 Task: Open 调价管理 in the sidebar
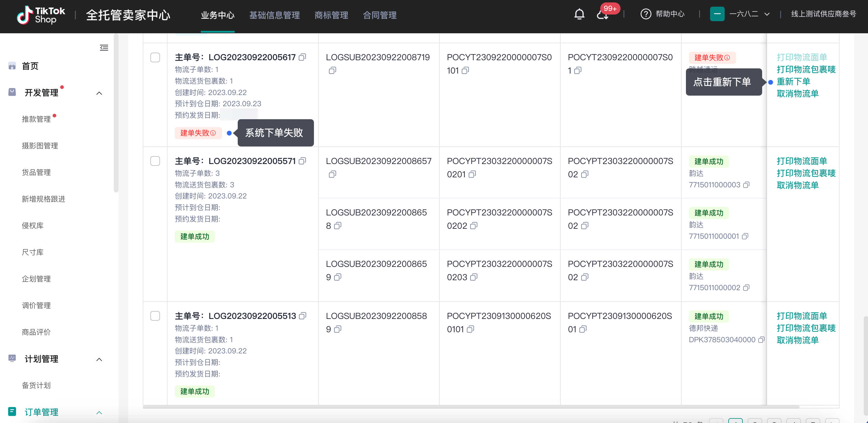(x=36, y=305)
